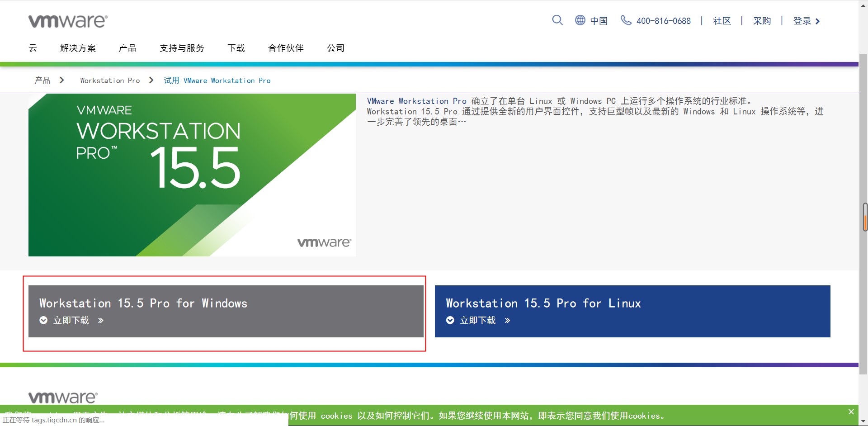This screenshot has height=426, width=868.
Task: Click the Workstation Pro breadcrumb
Action: click(110, 80)
